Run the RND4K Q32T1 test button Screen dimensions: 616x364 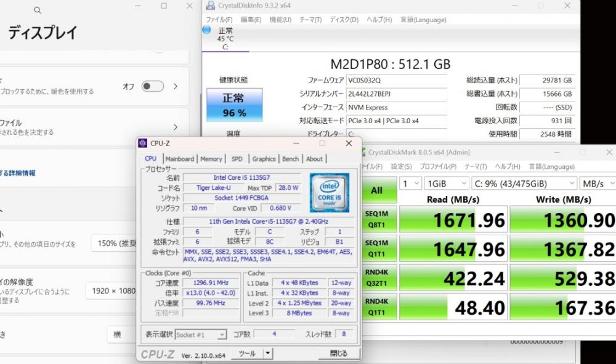click(378, 277)
